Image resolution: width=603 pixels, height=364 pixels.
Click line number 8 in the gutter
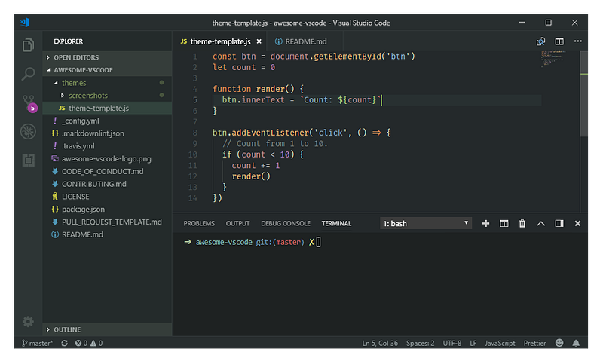[x=195, y=133]
